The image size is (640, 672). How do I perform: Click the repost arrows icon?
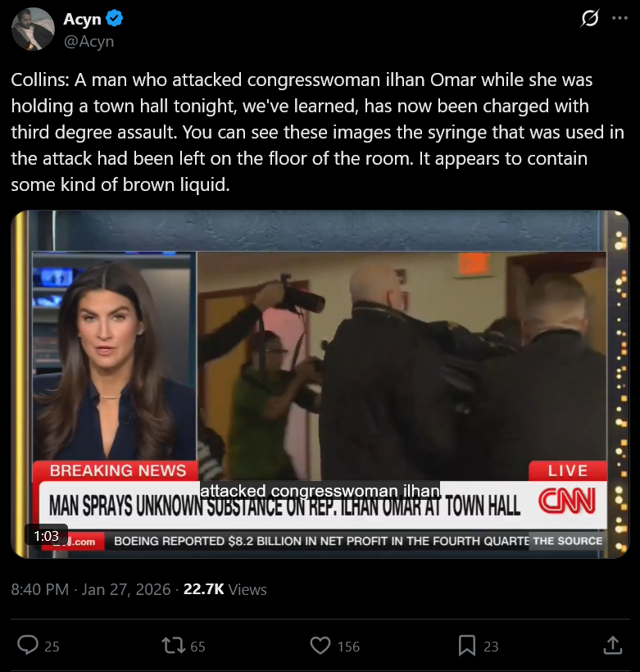tap(173, 646)
